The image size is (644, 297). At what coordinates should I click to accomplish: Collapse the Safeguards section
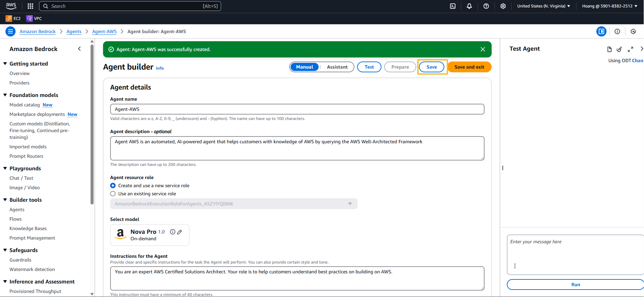(5, 250)
